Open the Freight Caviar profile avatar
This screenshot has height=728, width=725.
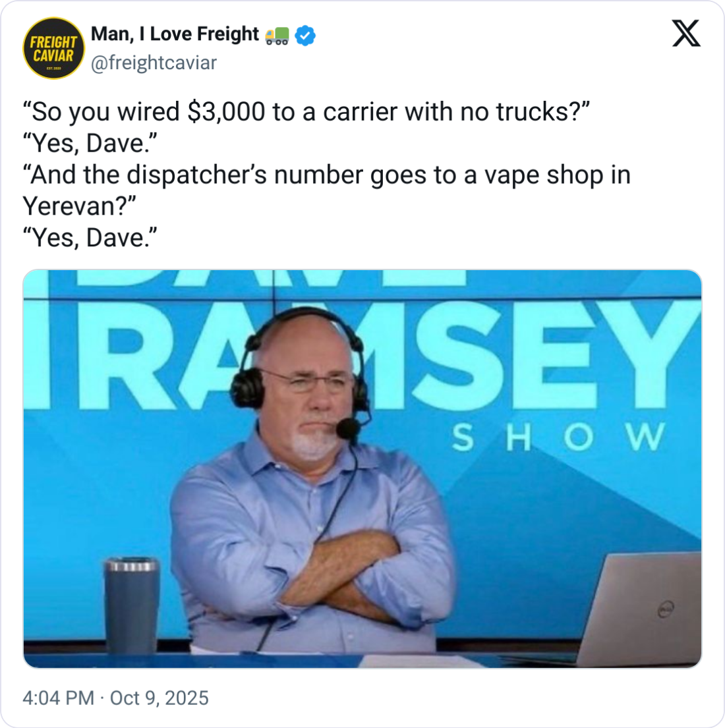54,48
